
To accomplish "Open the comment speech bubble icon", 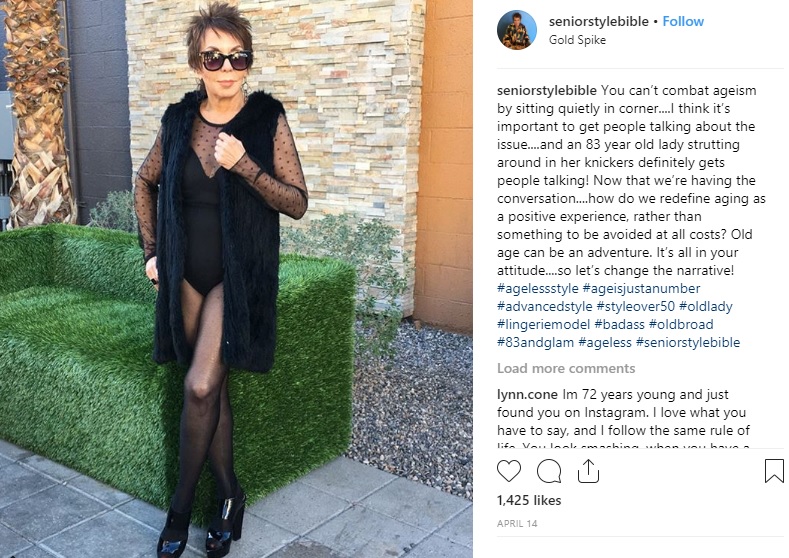I will coord(548,471).
